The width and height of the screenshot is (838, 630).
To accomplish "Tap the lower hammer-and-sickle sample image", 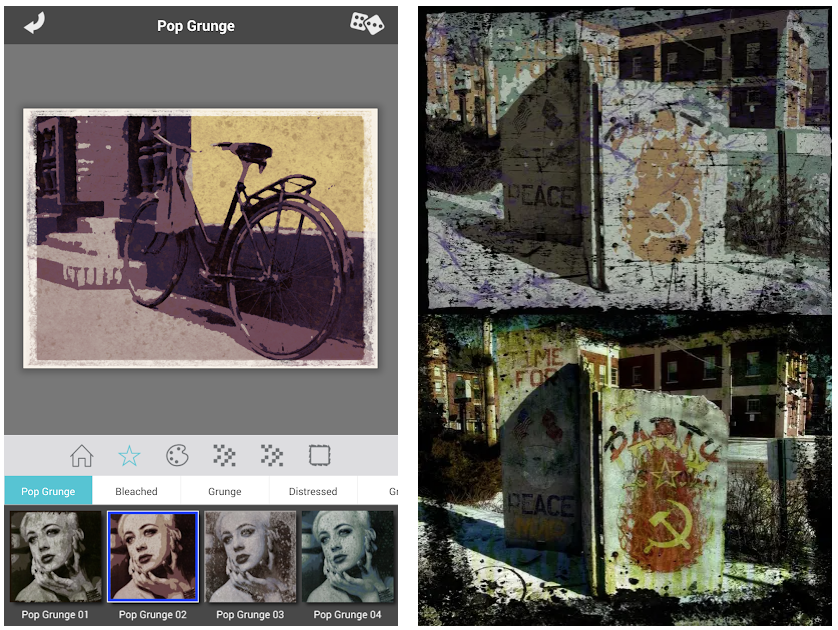I will pyautogui.click(x=625, y=470).
